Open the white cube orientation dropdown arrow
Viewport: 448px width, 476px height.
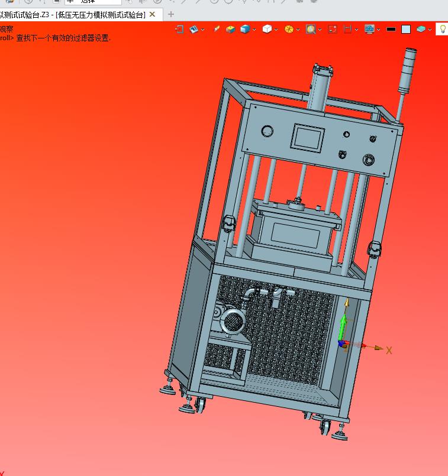[276, 30]
